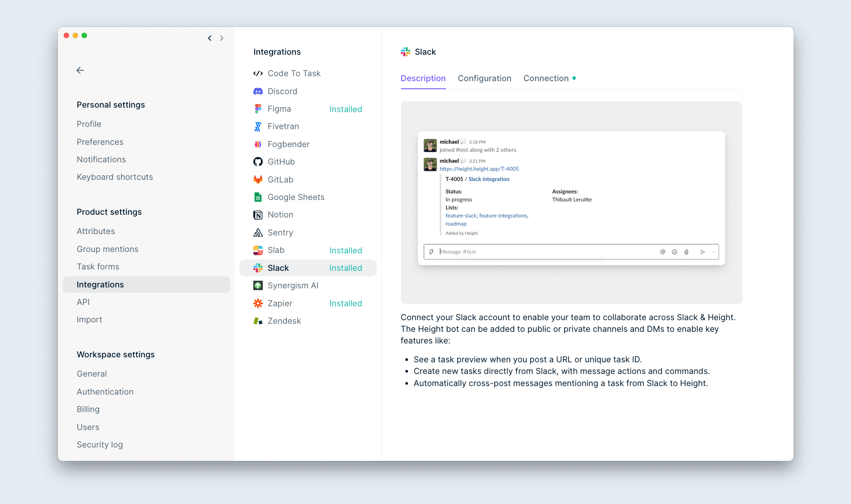Open Keyboard shortcuts settings

coord(115,177)
